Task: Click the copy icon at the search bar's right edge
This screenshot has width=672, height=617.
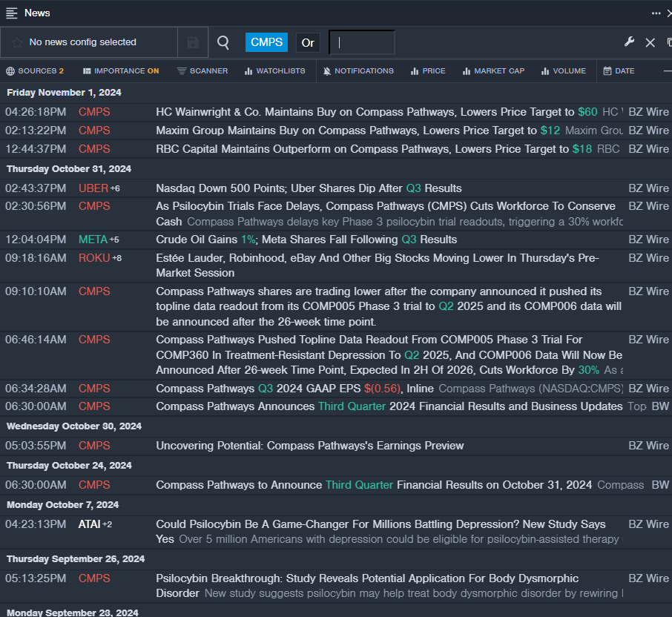Action: tap(669, 43)
